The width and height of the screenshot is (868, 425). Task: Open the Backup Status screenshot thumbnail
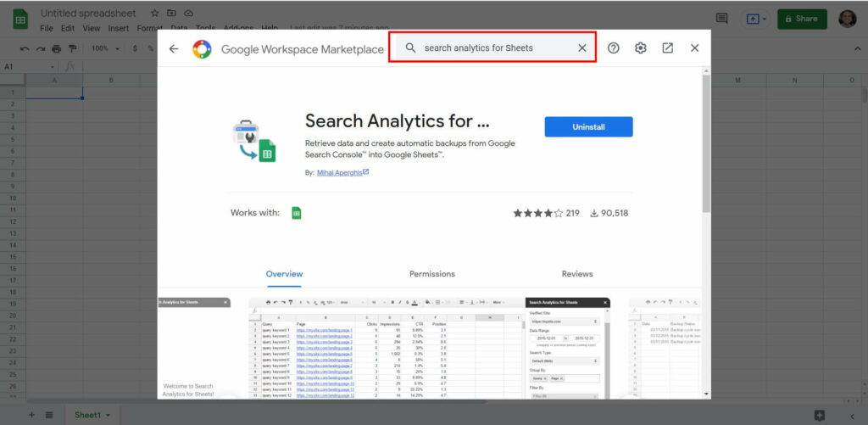(665, 348)
